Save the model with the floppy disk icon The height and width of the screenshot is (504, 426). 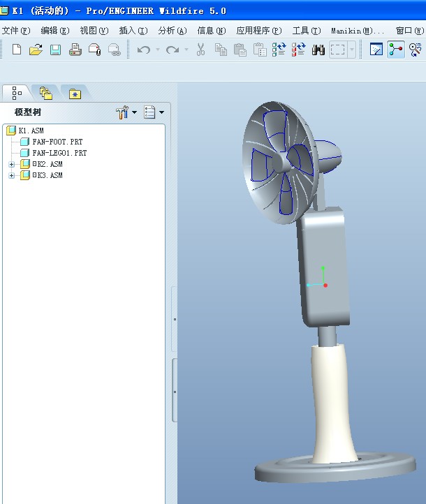tap(56, 50)
